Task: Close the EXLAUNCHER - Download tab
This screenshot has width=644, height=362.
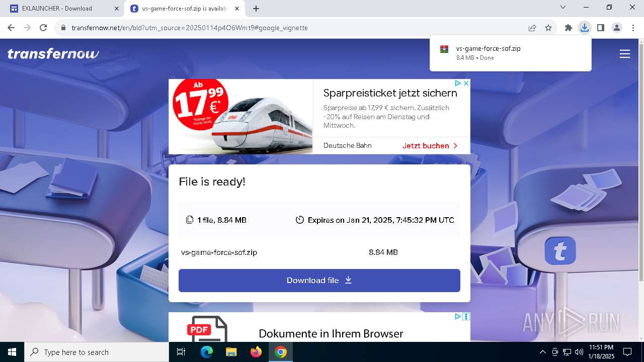Action: click(x=116, y=8)
